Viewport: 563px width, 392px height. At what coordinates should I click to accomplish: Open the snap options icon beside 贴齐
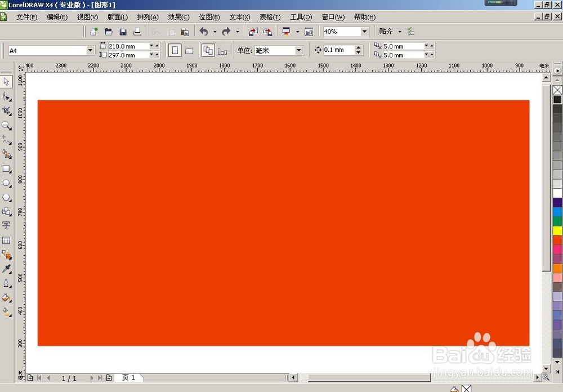411,32
